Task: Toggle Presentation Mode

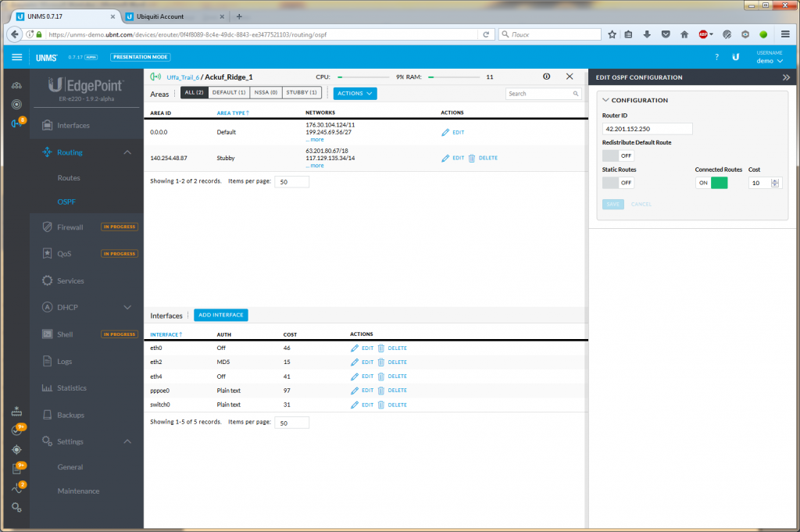Action: tap(141, 57)
